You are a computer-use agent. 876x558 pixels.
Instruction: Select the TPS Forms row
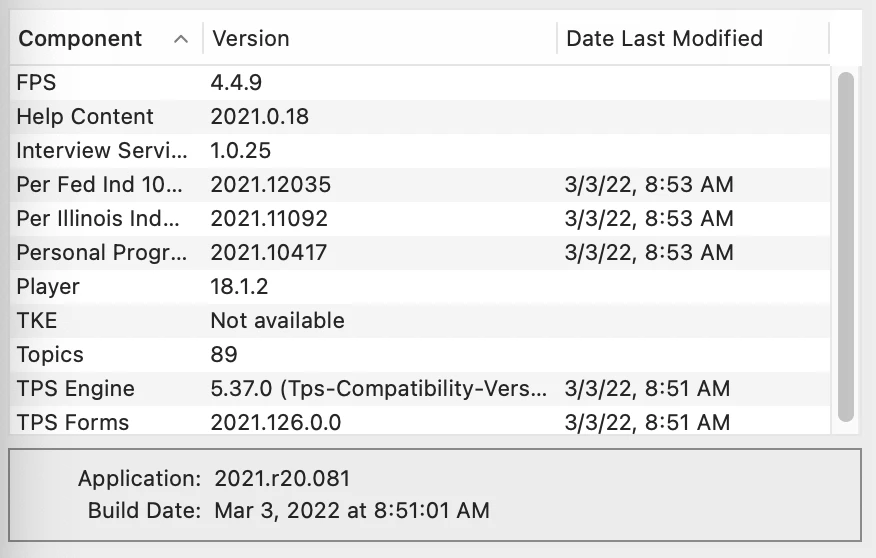tap(420, 422)
